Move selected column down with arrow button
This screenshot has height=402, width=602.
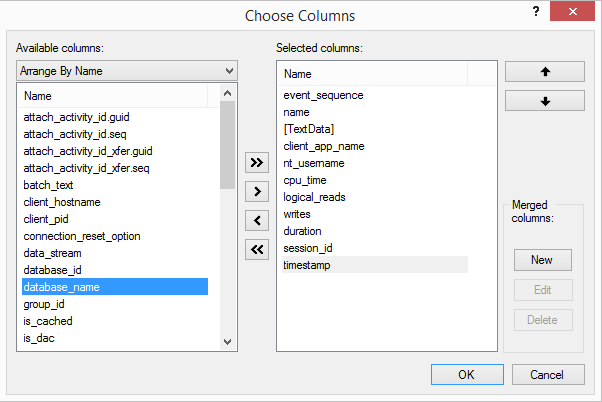pos(546,101)
